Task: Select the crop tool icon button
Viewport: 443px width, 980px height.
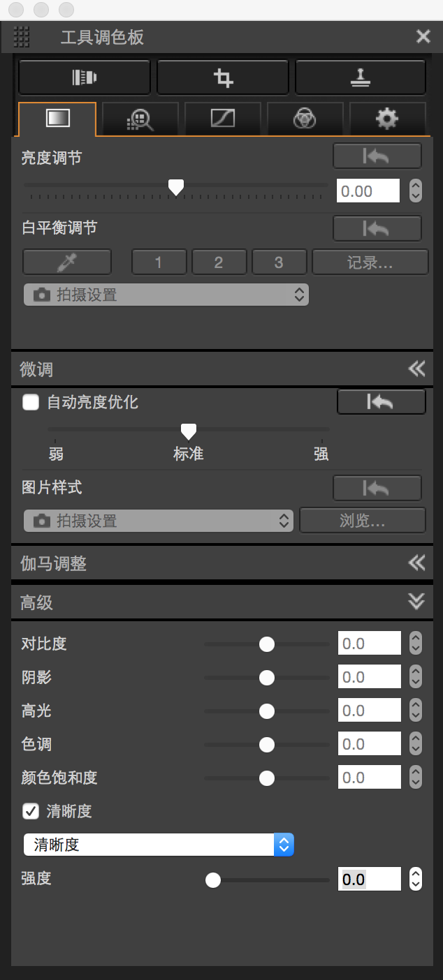Action: 223,77
